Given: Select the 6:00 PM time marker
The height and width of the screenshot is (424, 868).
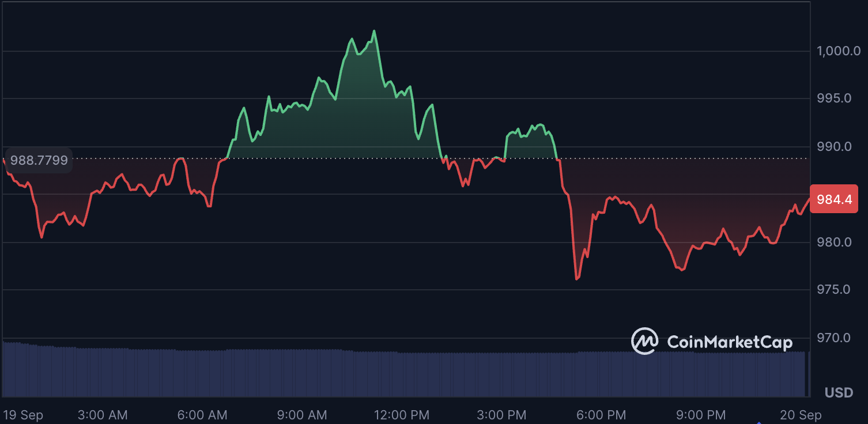Looking at the screenshot, I should (x=601, y=415).
